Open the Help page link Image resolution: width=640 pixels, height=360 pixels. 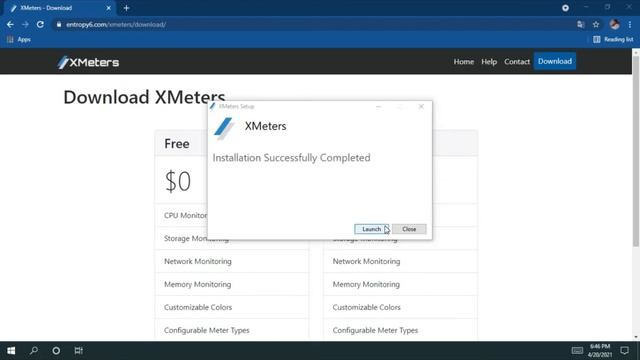pyautogui.click(x=489, y=62)
